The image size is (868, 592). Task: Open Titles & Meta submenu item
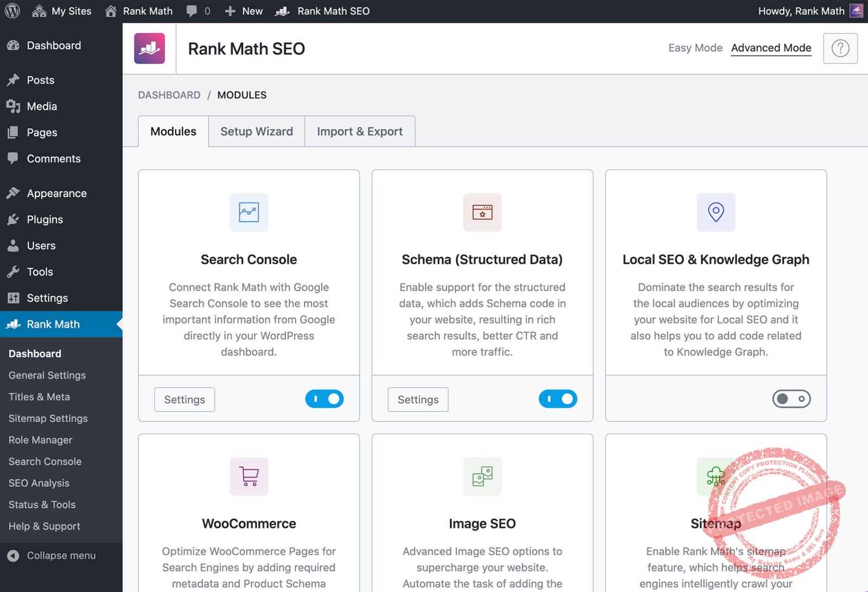click(39, 397)
